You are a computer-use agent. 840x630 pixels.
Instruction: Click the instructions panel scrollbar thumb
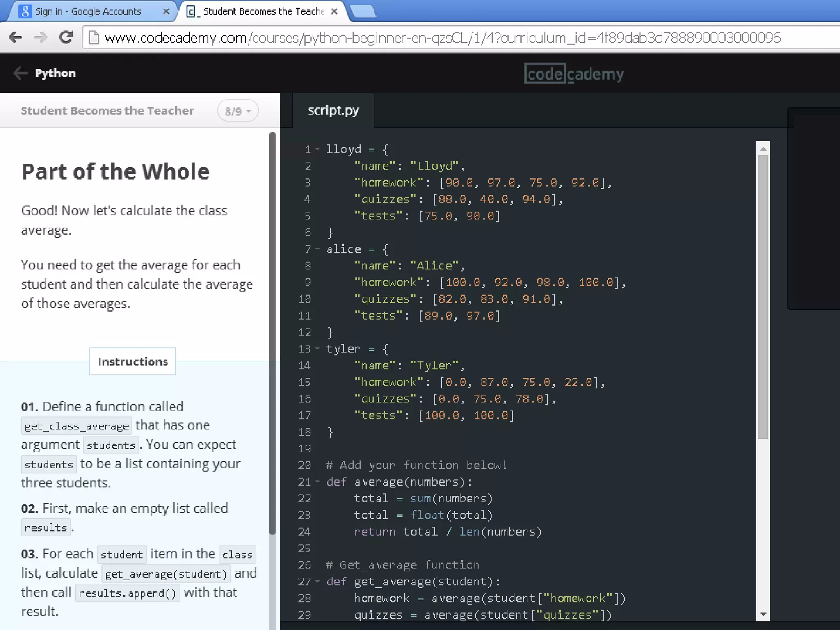pos(272,333)
